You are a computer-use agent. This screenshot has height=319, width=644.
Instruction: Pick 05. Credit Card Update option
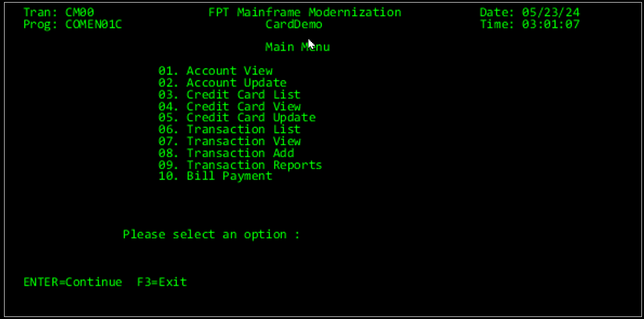237,118
